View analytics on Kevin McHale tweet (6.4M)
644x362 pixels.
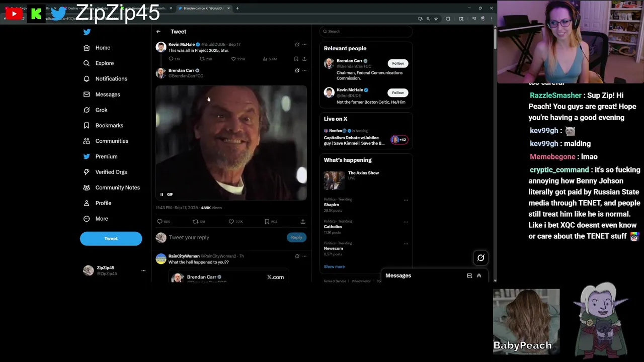coord(270,59)
